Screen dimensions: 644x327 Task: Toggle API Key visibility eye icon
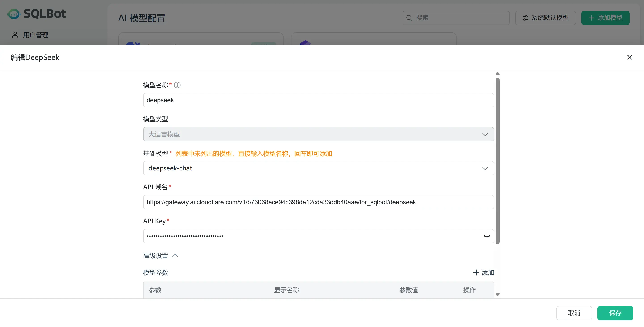487,236
